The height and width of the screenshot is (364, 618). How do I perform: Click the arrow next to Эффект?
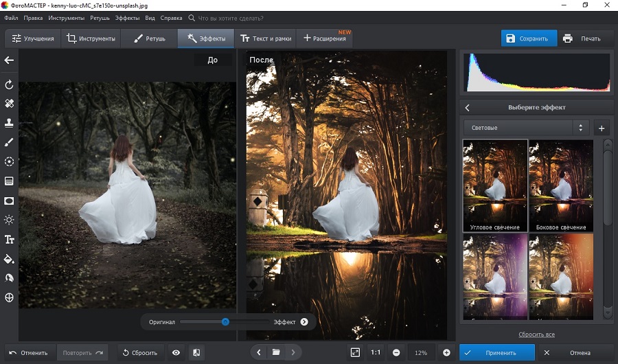[x=304, y=322]
